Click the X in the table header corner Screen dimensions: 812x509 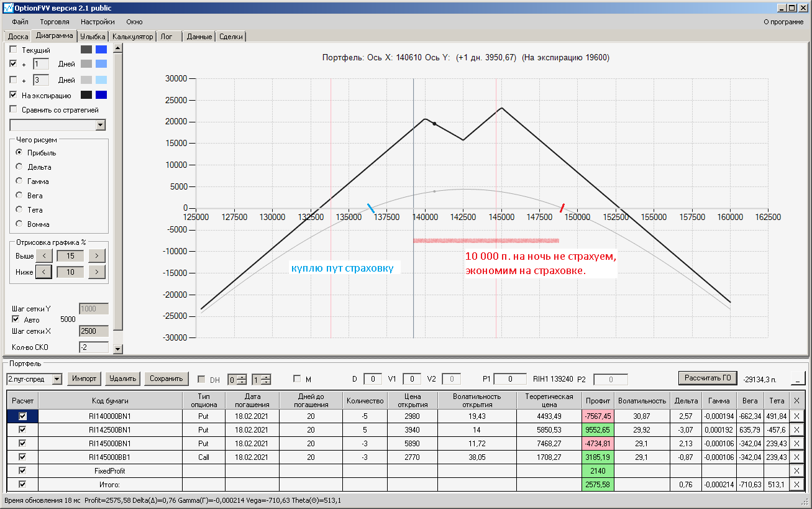[797, 400]
